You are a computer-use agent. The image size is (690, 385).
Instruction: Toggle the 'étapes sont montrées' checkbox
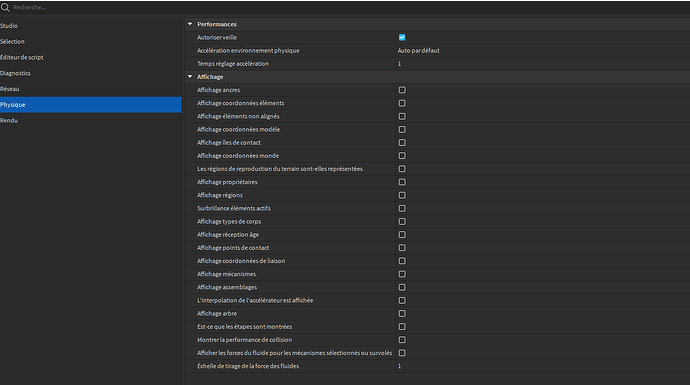[402, 326]
